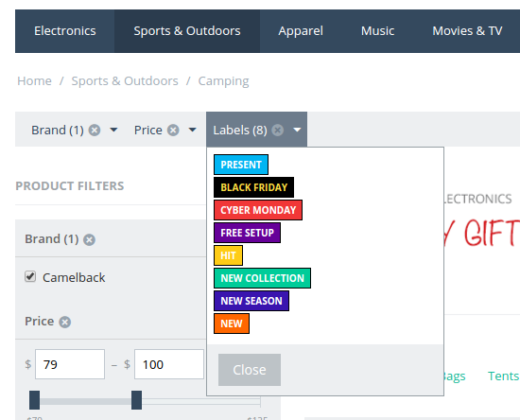Open the Electronics menu item
The width and height of the screenshot is (520, 420).
click(x=65, y=31)
